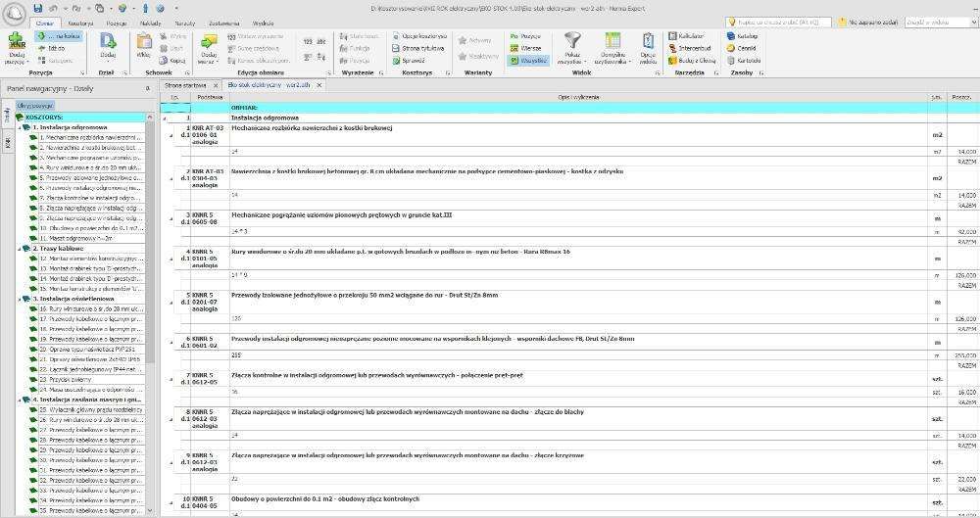This screenshot has height=518, width=980.
Task: Open the Pokaż wszystko funnel filter
Action: pyautogui.click(x=571, y=49)
